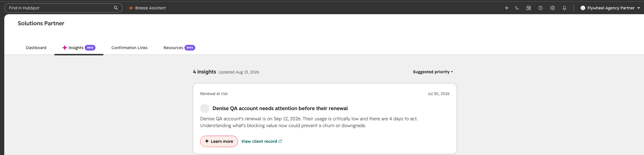Click the account avatar beside Flywheel Agency Partner

click(583, 8)
